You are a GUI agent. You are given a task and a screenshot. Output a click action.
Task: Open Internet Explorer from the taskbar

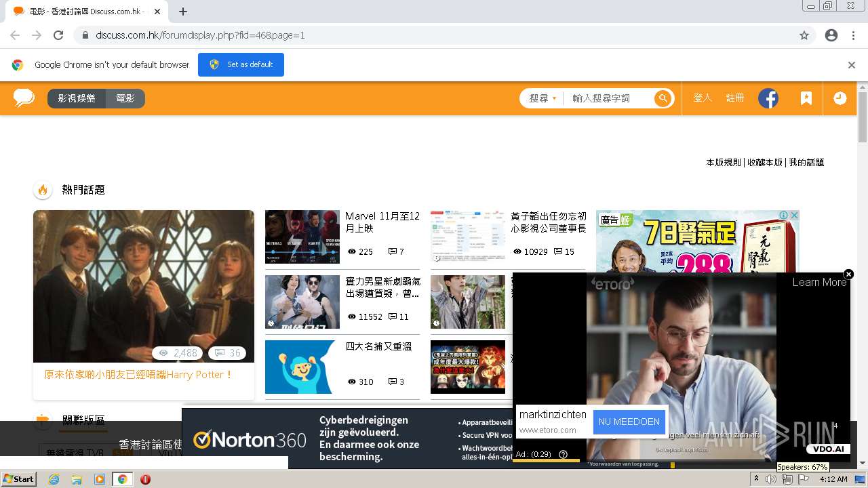[54, 479]
